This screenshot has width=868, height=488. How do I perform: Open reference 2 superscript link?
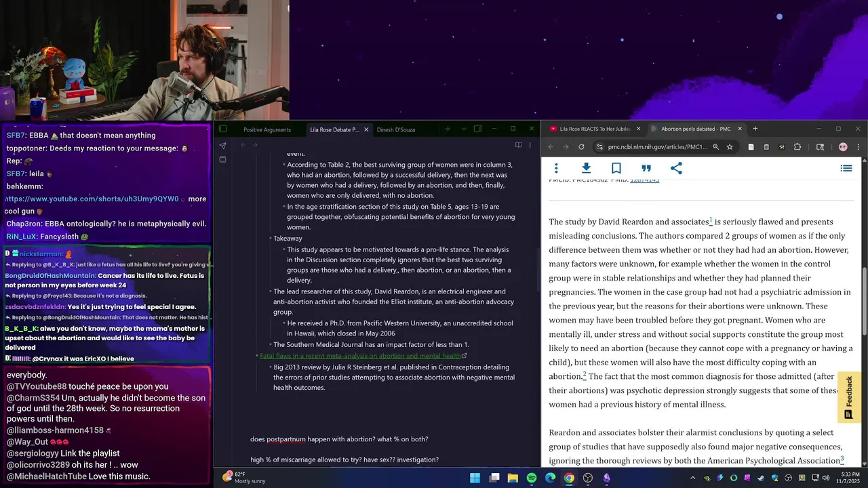pos(585,375)
